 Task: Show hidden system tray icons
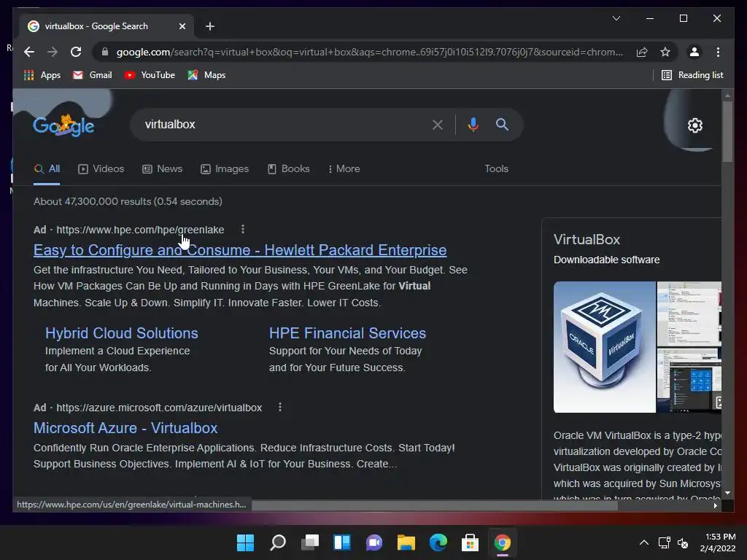coord(644,542)
